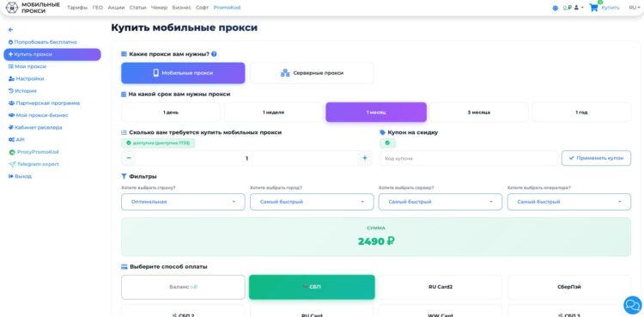Click Применить купон button
The height and width of the screenshot is (317, 644).
[597, 158]
